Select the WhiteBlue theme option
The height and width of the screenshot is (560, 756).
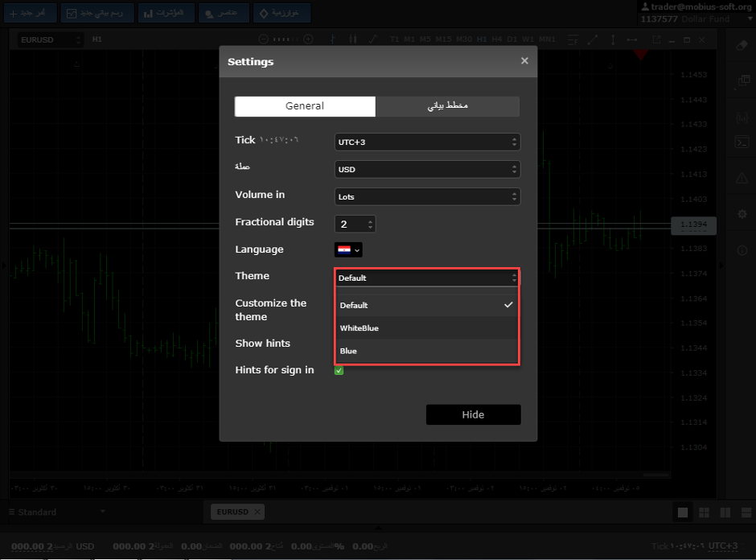click(427, 328)
